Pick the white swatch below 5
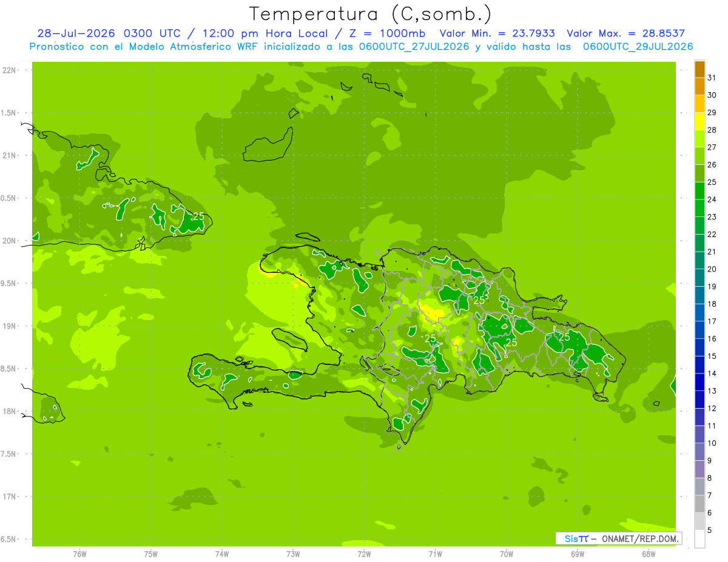Viewport: 728px width, 562px height. click(x=699, y=539)
